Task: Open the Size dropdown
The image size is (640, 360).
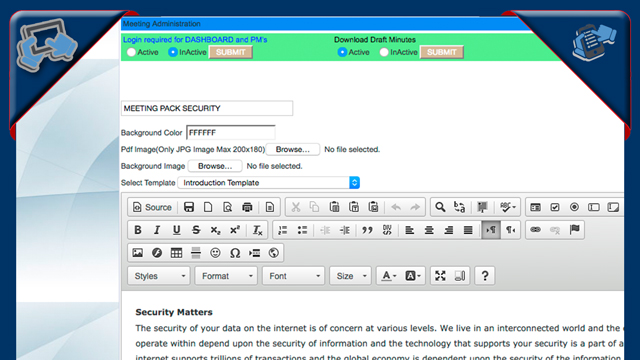Action: [351, 276]
